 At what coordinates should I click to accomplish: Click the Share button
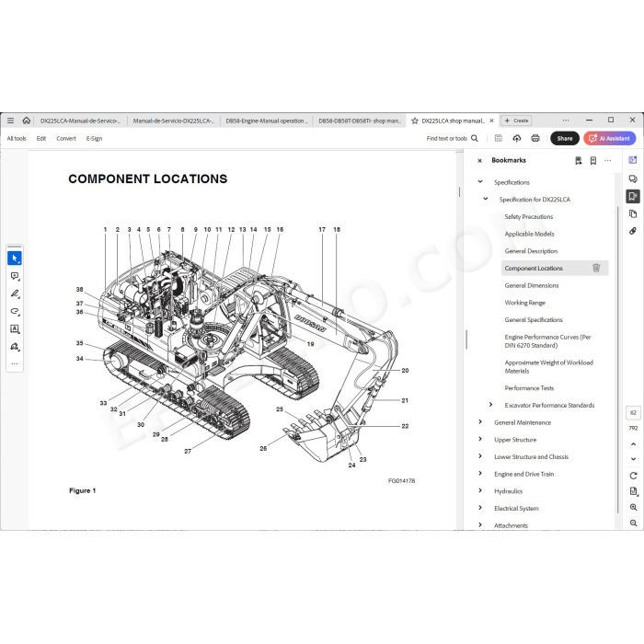(x=565, y=138)
